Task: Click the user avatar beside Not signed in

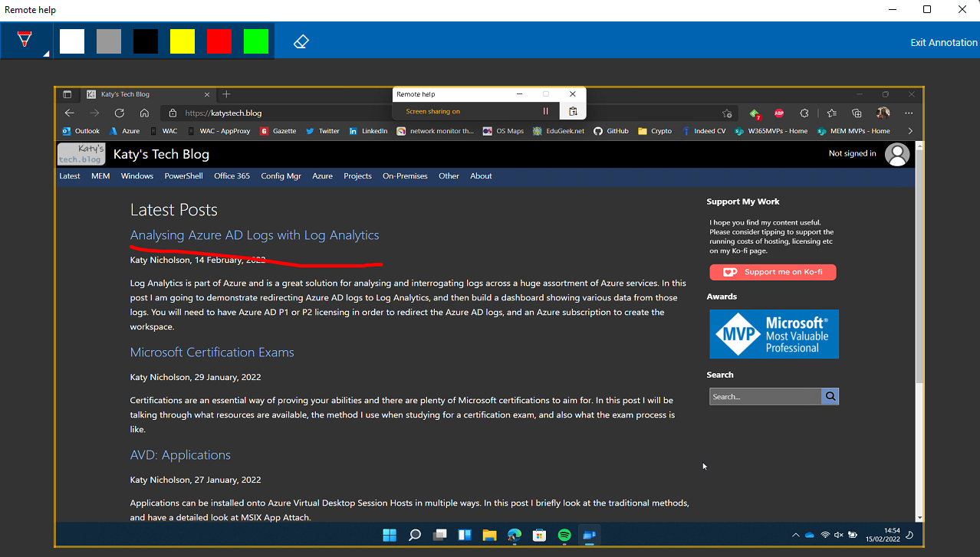Action: click(896, 154)
